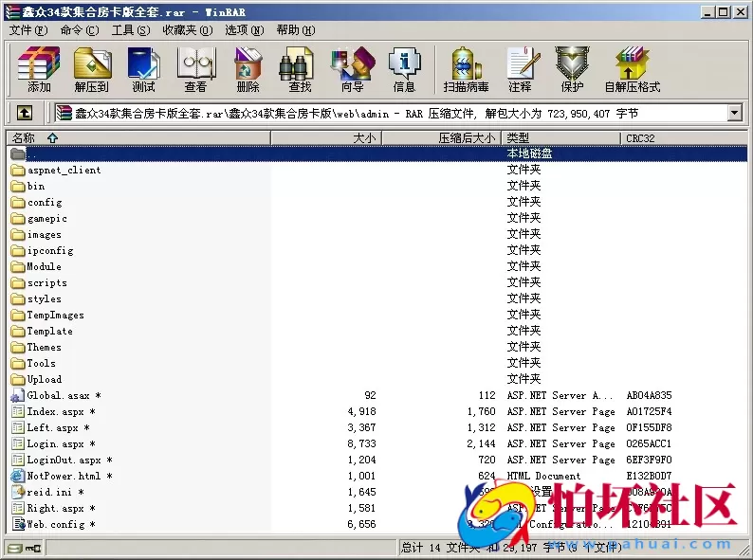Image resolution: width=753 pixels, height=560 pixels.
Task: Sort by CRC32 column header
Action: pos(684,138)
